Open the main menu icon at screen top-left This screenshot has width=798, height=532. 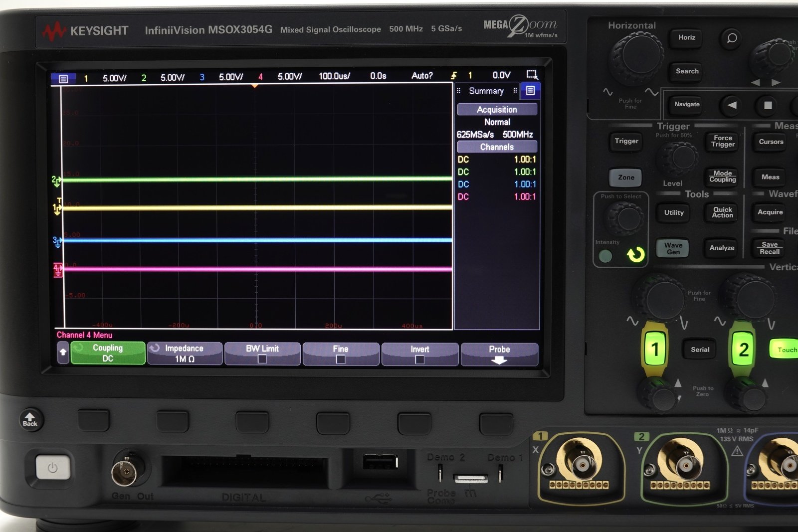point(63,79)
